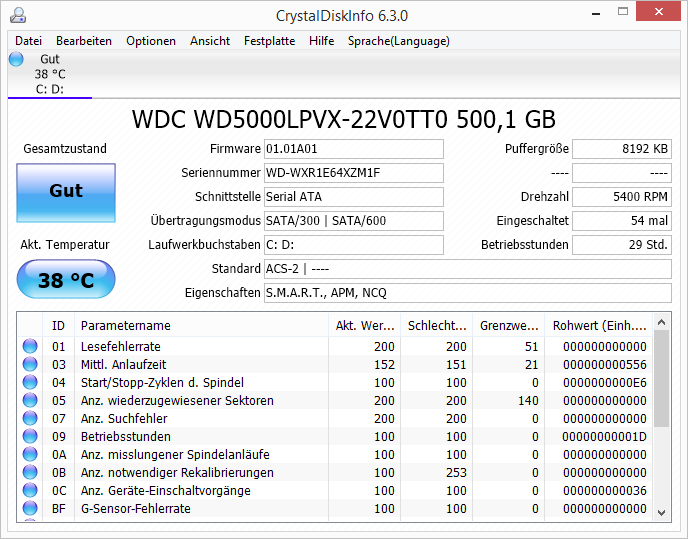The height and width of the screenshot is (539, 688).
Task: Select the Anz. wiederzugewiesener Sektoren row
Action: [x=335, y=401]
